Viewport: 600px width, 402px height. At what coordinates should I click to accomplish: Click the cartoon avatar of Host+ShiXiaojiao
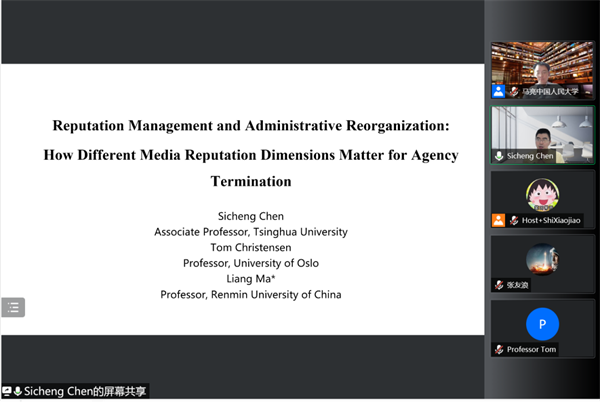[542, 193]
